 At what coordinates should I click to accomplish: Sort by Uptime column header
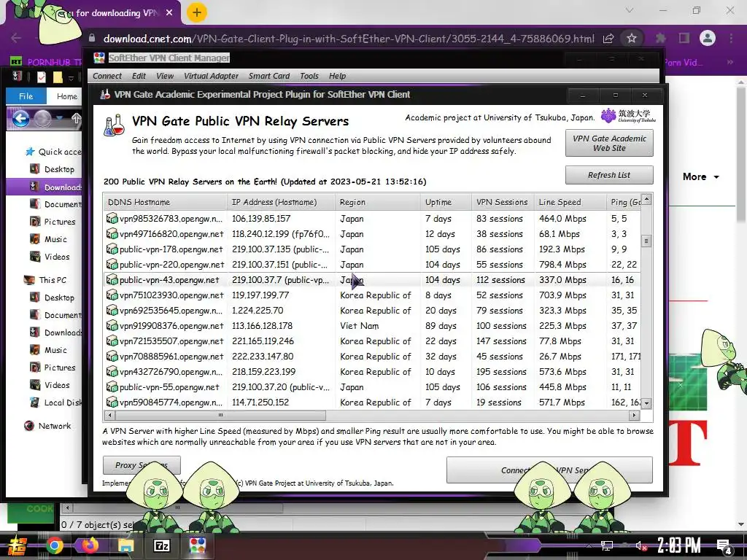[446, 202]
